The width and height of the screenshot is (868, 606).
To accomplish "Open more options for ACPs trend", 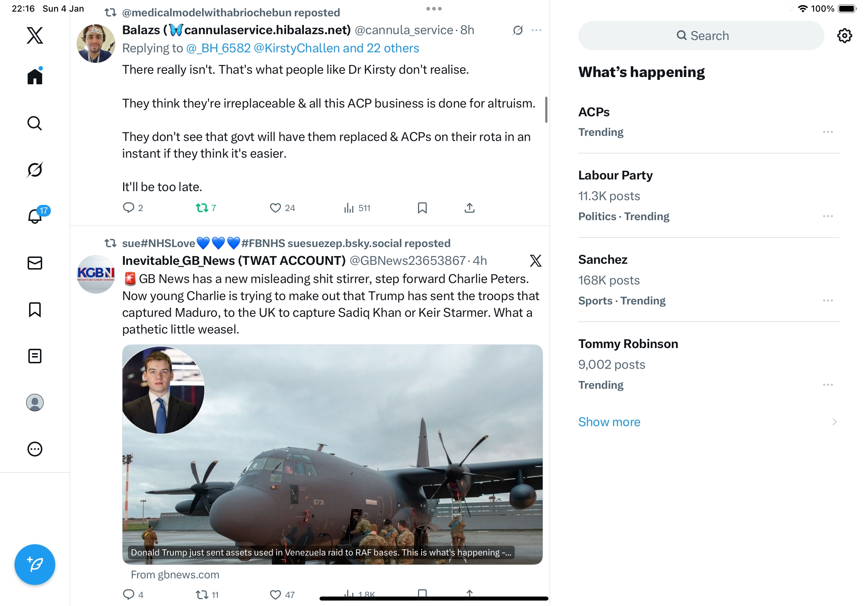I will pyautogui.click(x=828, y=132).
